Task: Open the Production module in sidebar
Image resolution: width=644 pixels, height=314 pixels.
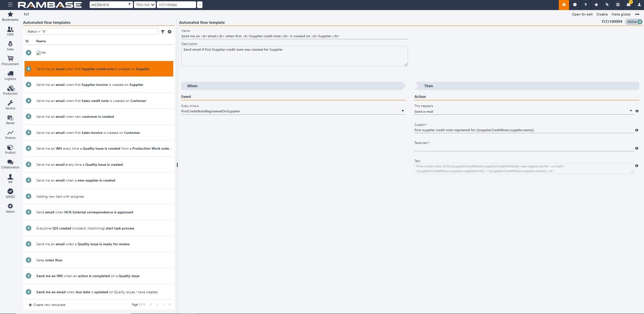Action: pos(10,90)
